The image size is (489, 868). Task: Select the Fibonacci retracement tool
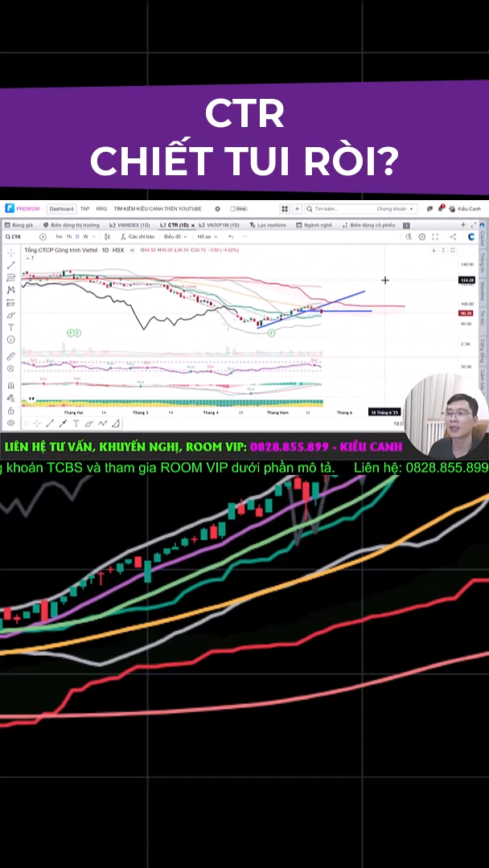[x=10, y=277]
